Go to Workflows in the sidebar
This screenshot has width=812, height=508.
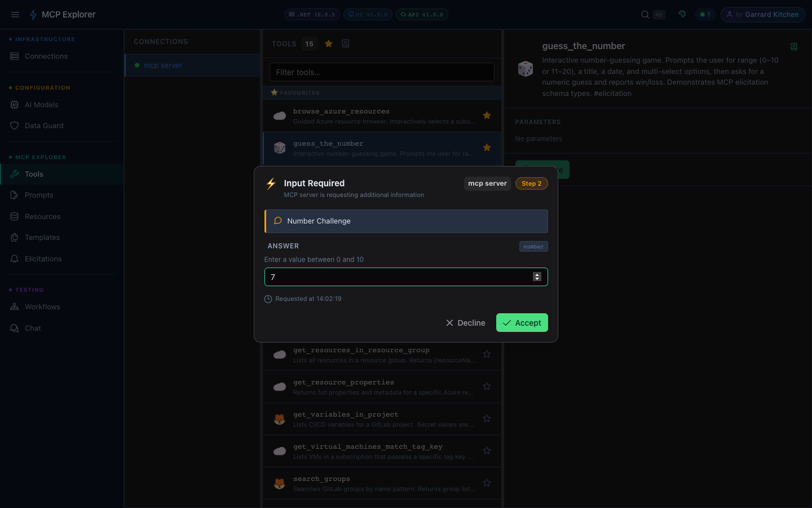pyautogui.click(x=42, y=307)
